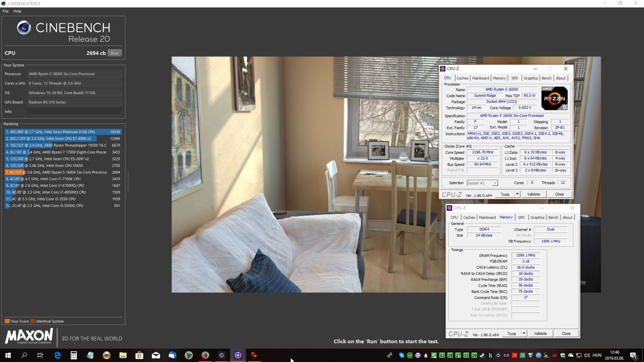
Task: Select ranking row Intel Core i7-4850HQ
Action: [x=63, y=192]
